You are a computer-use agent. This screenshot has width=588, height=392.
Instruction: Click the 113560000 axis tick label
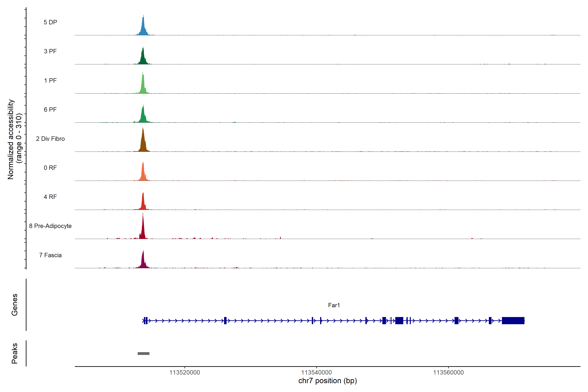click(x=448, y=373)
